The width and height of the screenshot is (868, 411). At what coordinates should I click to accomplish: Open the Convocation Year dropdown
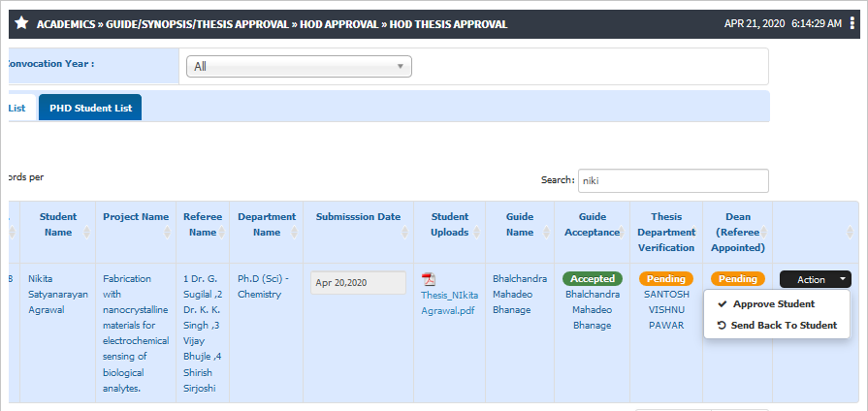click(299, 66)
